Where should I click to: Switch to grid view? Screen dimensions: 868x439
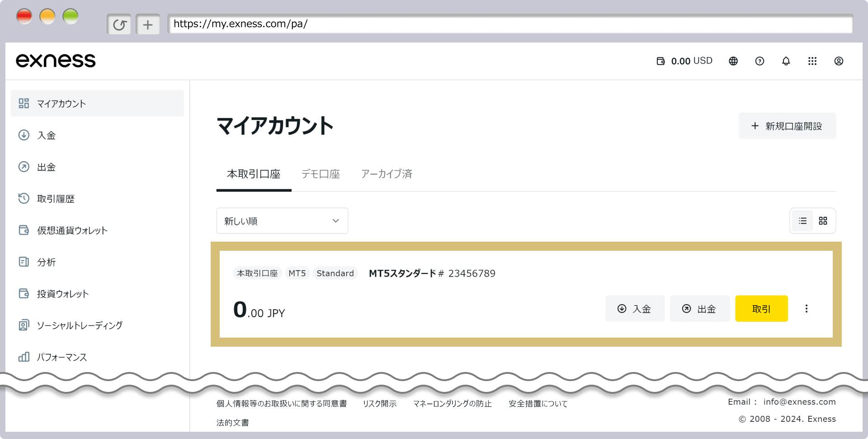pyautogui.click(x=823, y=221)
